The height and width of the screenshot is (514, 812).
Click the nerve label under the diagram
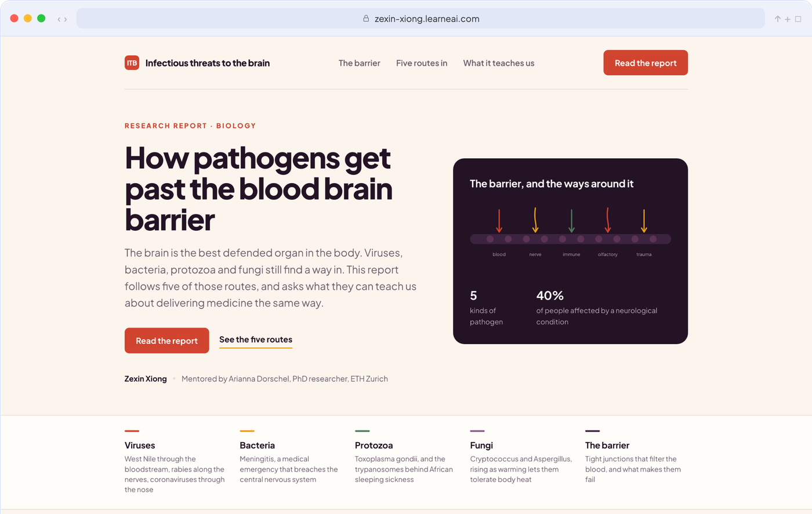tap(535, 254)
